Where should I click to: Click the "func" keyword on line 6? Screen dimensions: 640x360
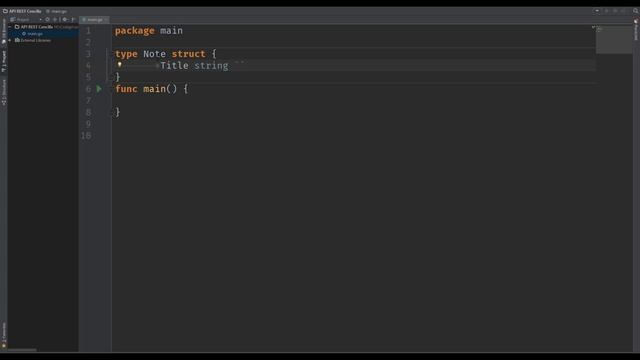(x=126, y=89)
